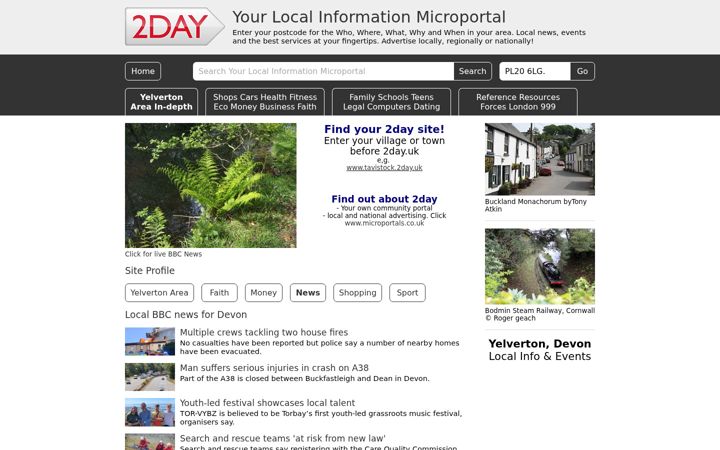Open the Reference Resources Forces London tab
Image resolution: width=720 pixels, height=450 pixels.
click(518, 102)
